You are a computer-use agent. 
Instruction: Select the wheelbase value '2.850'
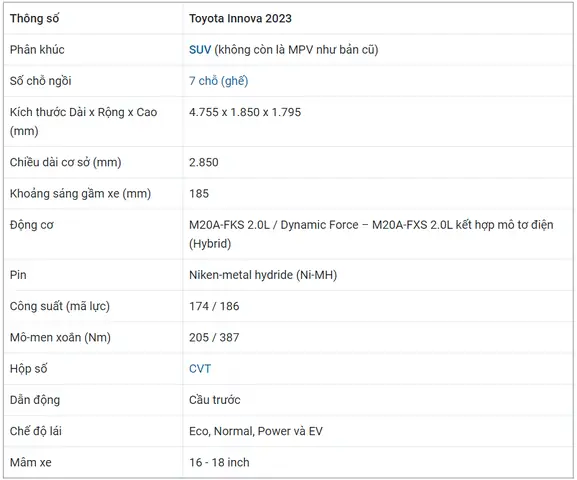pos(203,162)
